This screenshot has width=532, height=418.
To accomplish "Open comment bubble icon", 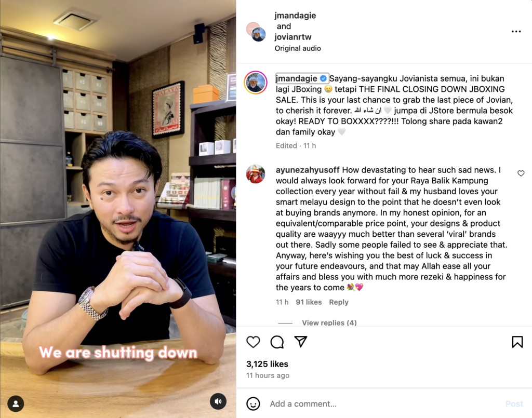I will click(277, 342).
